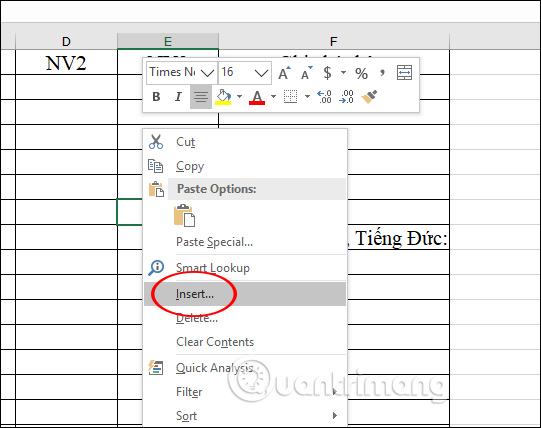Image resolution: width=541 pixels, height=428 pixels.
Task: Open the font size 16 dropdown
Action: 245,73
